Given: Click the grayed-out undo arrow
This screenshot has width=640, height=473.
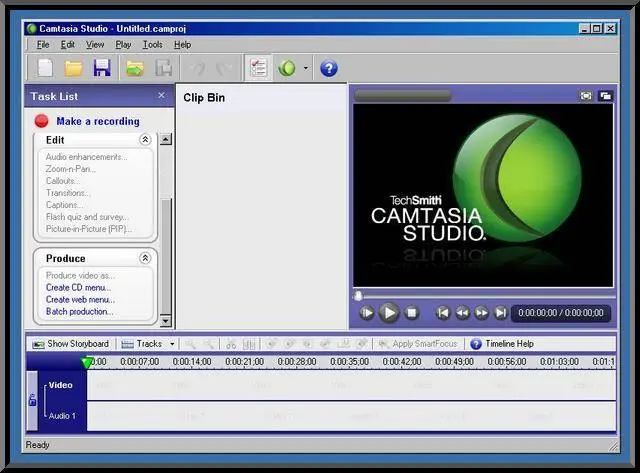Looking at the screenshot, I should click(198, 68).
